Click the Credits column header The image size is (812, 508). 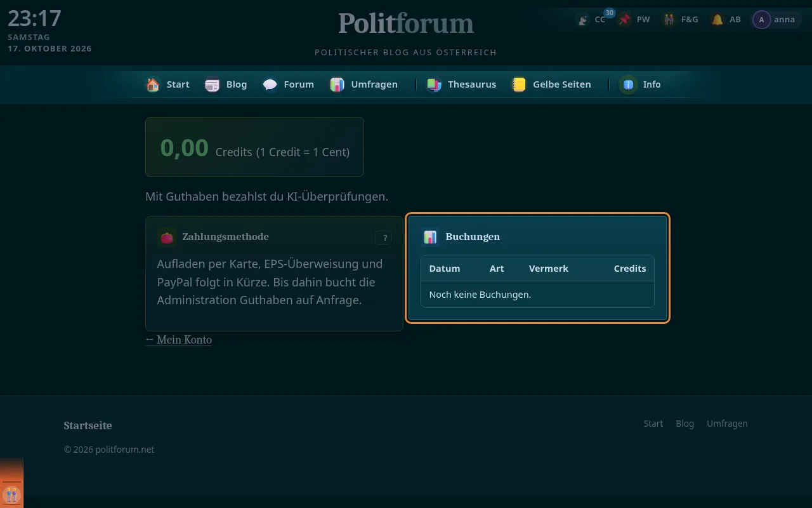[x=630, y=269]
